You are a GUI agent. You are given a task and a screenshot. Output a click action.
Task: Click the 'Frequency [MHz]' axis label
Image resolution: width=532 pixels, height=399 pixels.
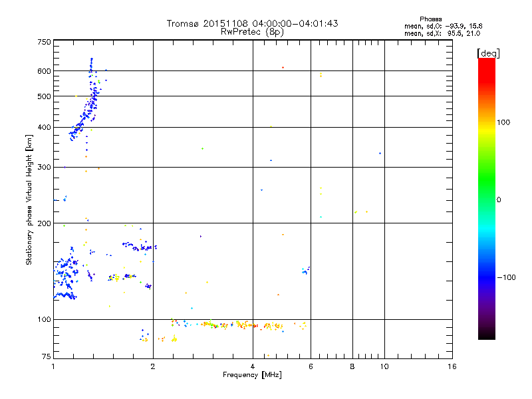(x=252, y=375)
